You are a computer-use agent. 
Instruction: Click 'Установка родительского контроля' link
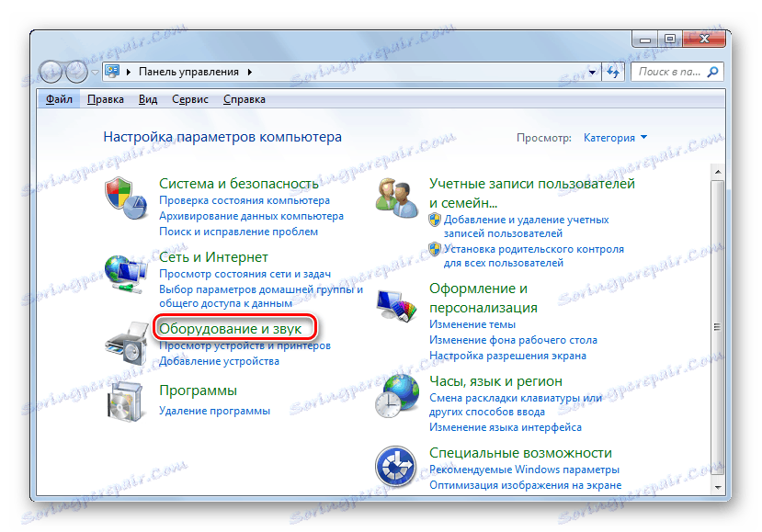(x=534, y=255)
